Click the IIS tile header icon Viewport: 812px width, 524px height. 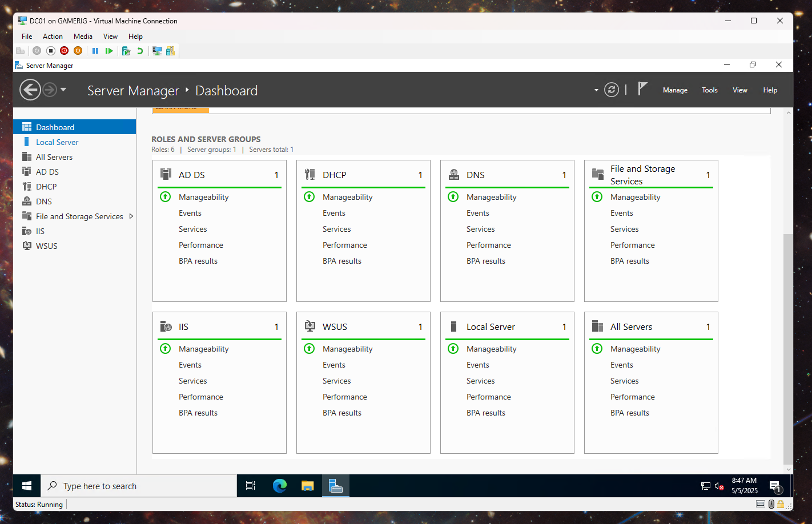[x=166, y=326]
